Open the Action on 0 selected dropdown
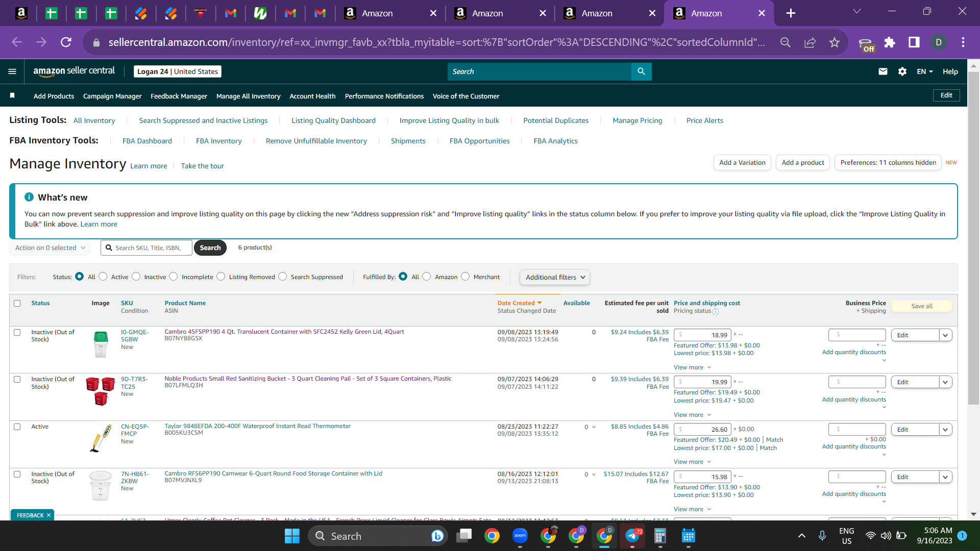Image resolution: width=980 pixels, height=551 pixels. [x=50, y=248]
